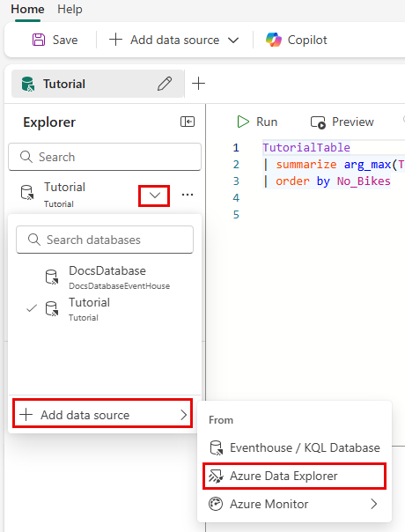Viewport: 405px width, 532px height.
Task: Click the plus icon beside Add data source in toolbar
Action: pos(115,40)
